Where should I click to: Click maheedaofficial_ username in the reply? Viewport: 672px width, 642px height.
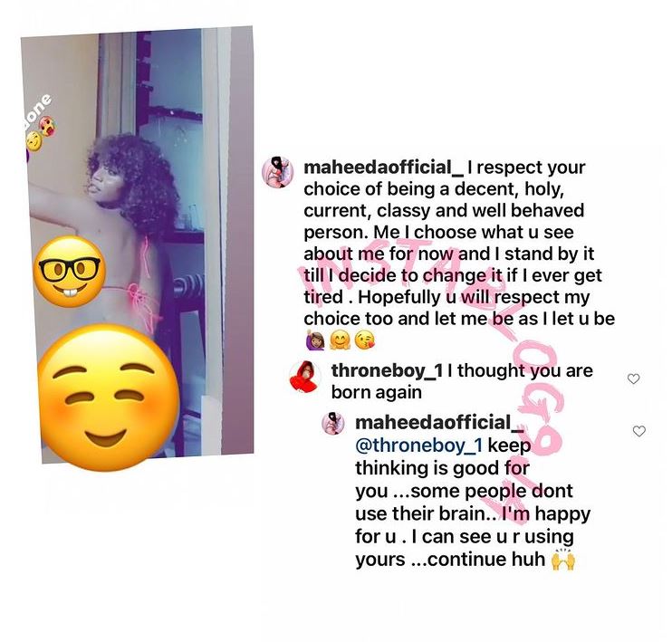click(x=439, y=423)
